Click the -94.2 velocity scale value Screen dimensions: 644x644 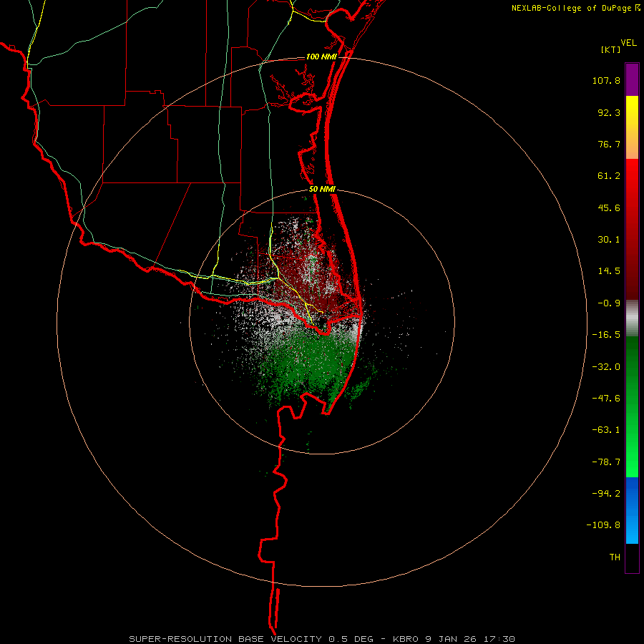point(606,493)
